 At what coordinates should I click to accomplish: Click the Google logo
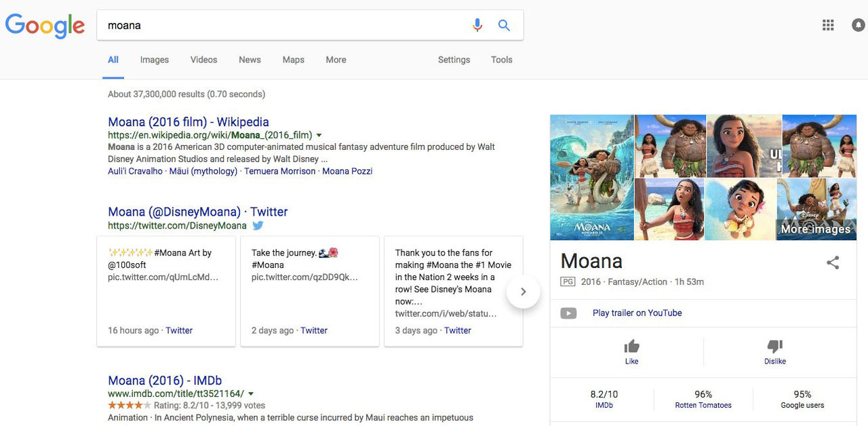tap(45, 26)
